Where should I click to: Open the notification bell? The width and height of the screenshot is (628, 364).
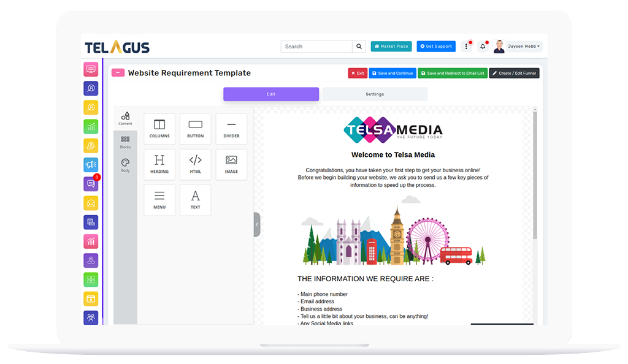(483, 46)
